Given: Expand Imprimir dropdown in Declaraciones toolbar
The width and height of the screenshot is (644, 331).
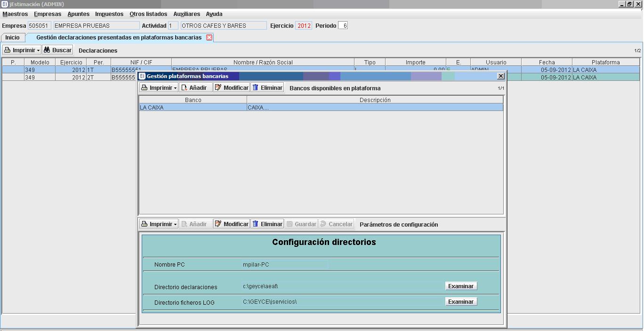Looking at the screenshot, I should click(x=39, y=50).
